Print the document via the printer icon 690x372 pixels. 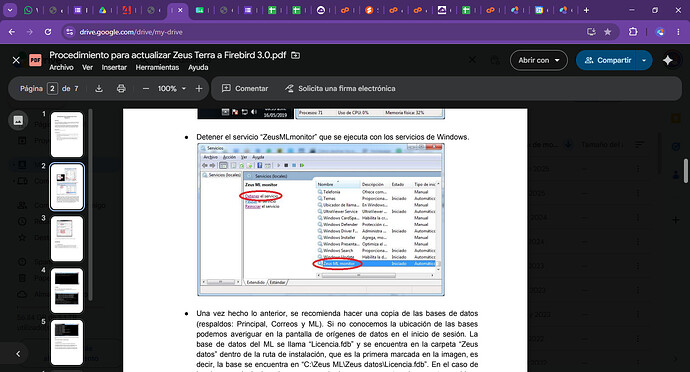[121, 88]
